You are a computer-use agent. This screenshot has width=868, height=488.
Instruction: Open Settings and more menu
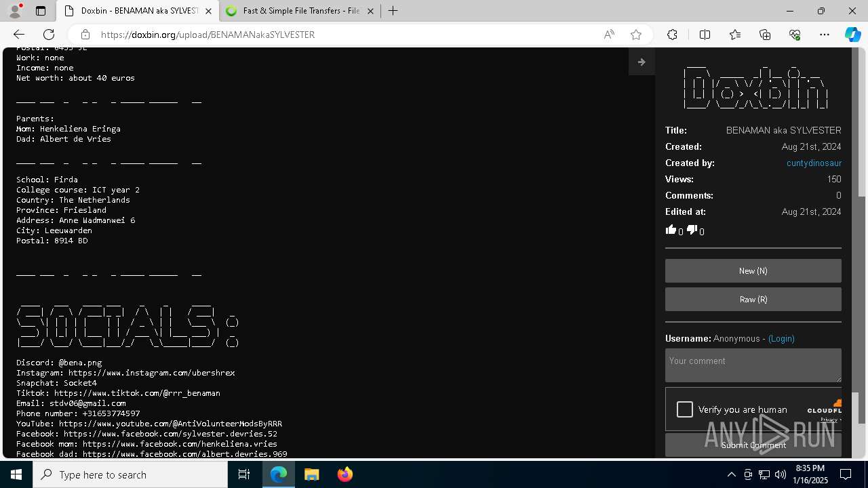coord(825,35)
